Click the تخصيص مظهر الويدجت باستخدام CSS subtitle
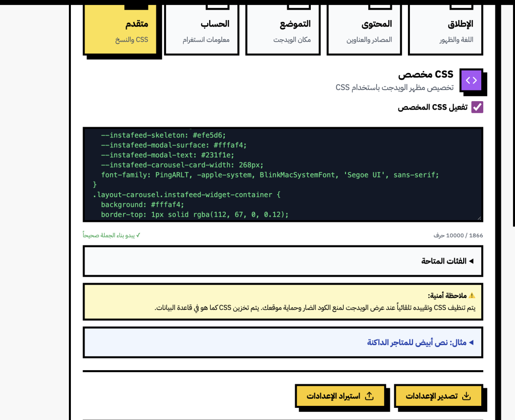The width and height of the screenshot is (515, 420). pyautogui.click(x=394, y=88)
